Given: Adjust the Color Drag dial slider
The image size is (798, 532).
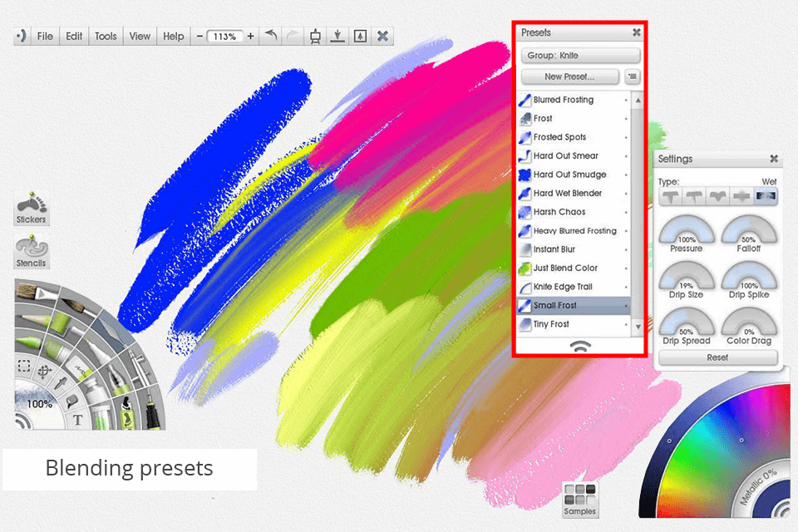Looking at the screenshot, I should click(x=749, y=322).
